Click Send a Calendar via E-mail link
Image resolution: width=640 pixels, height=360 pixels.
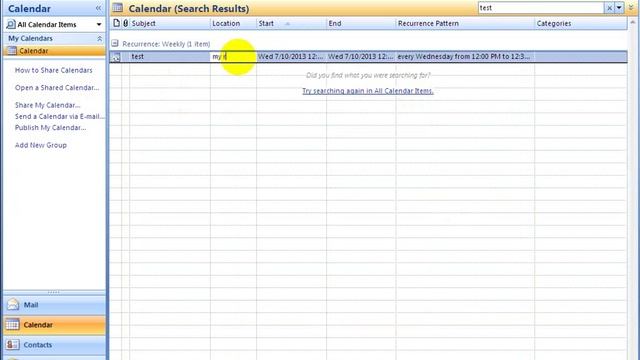[60, 116]
